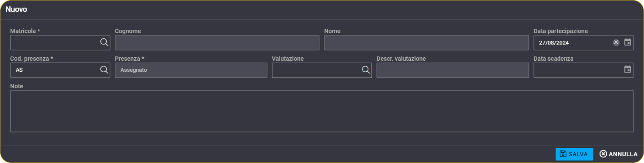Click the Data partecipazione label
This screenshot has width=644, height=163.
tap(561, 31)
